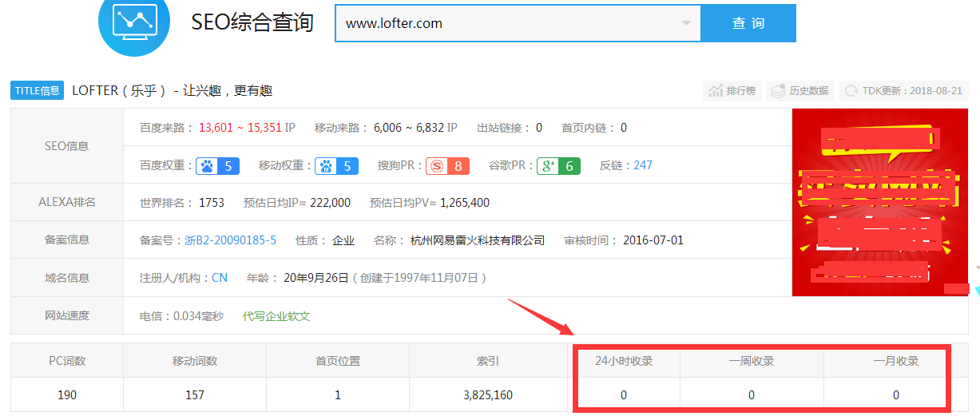Click the 审核时间 2016-07-01 value
Image resolution: width=980 pixels, height=416 pixels.
point(653,240)
